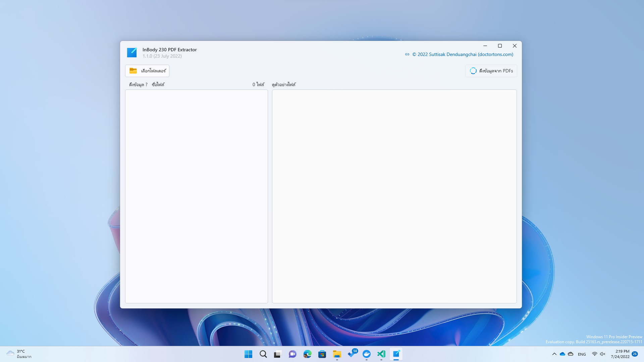
Task: Open the clock and calendar flyout
Action: point(620,354)
